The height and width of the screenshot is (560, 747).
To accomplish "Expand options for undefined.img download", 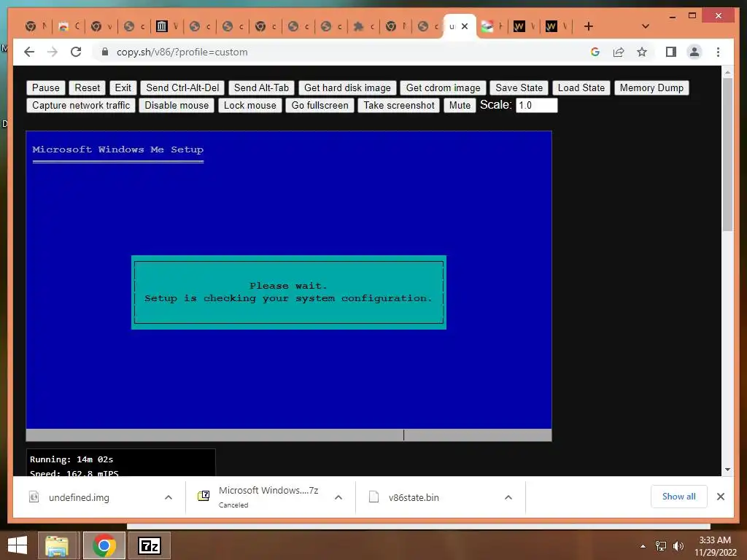I will 169,497.
